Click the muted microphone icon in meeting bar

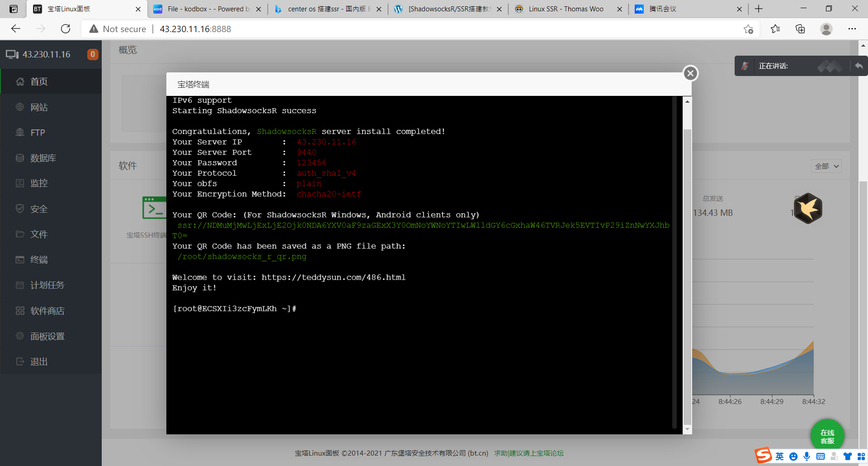pos(745,66)
